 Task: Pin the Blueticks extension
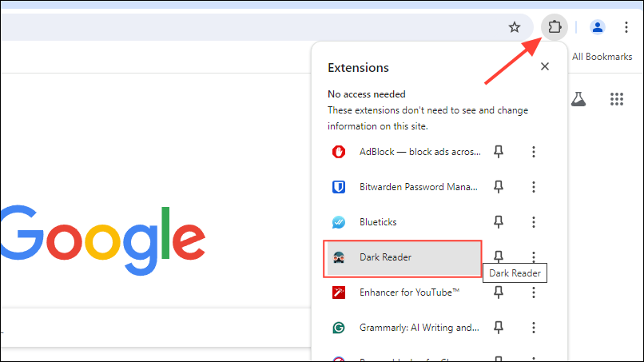[x=499, y=222]
